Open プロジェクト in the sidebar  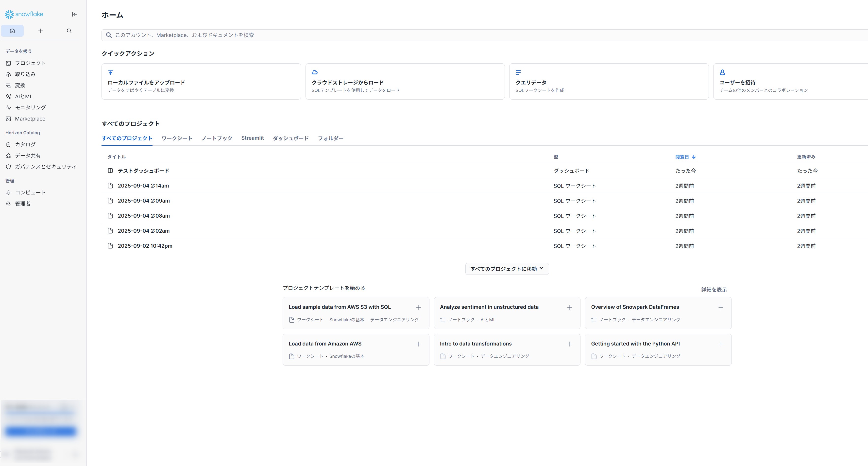(x=30, y=63)
